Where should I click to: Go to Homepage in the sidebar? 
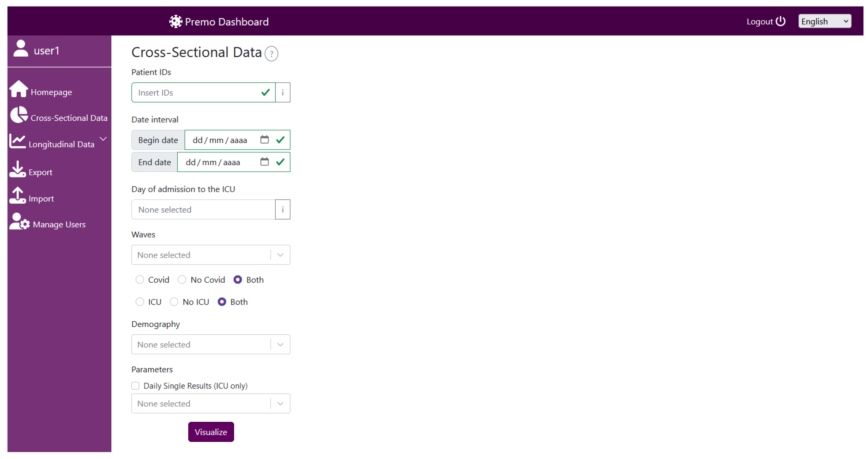point(51,92)
